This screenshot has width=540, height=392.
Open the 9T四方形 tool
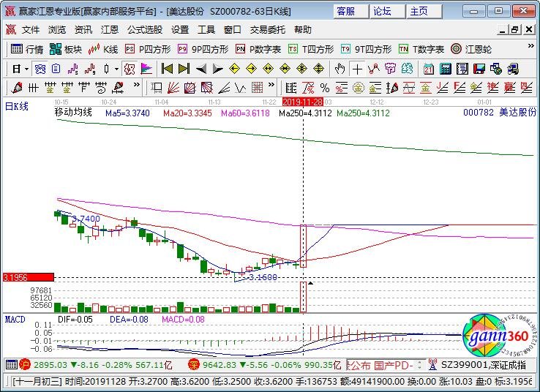tap(366, 49)
